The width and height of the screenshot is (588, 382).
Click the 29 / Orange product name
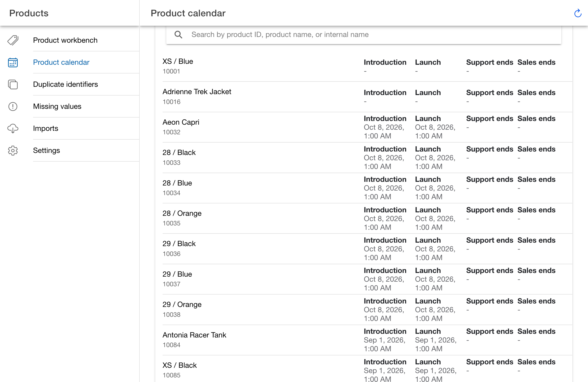coord(182,304)
